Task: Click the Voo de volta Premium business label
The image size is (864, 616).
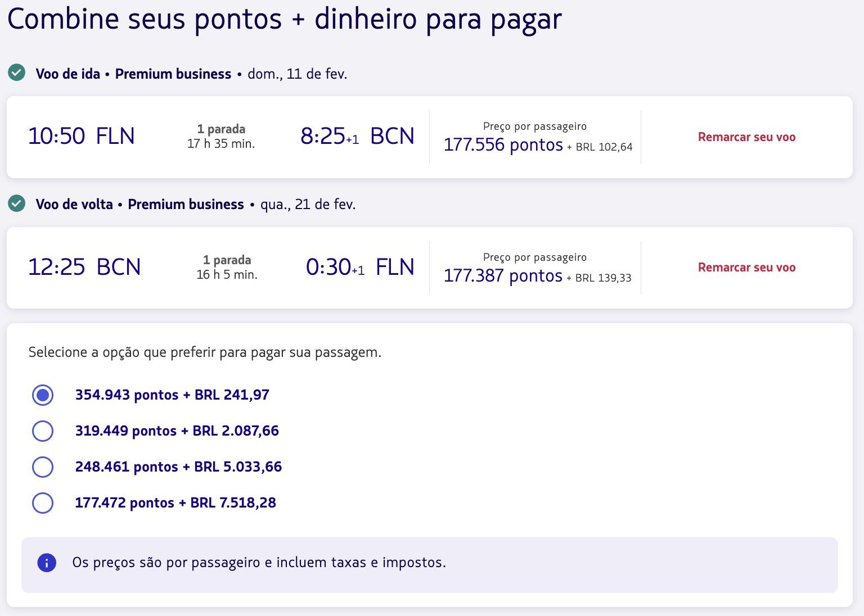Action: coord(139,205)
